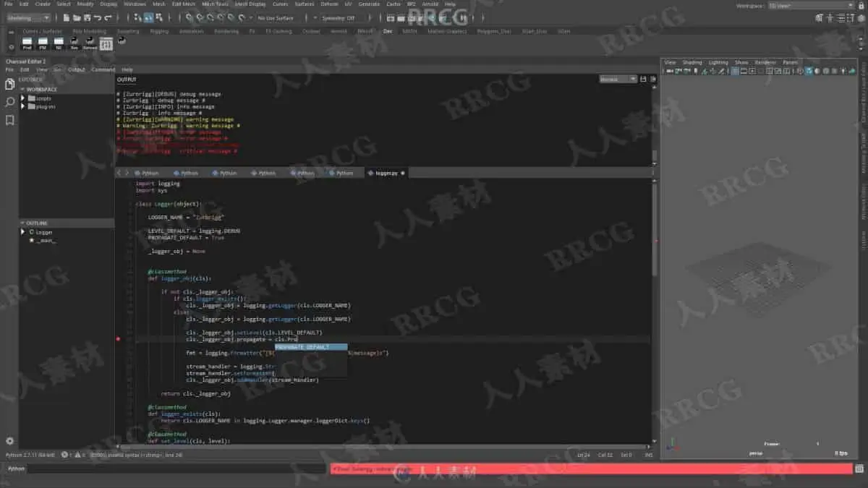The width and height of the screenshot is (868, 488).
Task: Collapse the OUTLINE section header
Action: coord(66,223)
